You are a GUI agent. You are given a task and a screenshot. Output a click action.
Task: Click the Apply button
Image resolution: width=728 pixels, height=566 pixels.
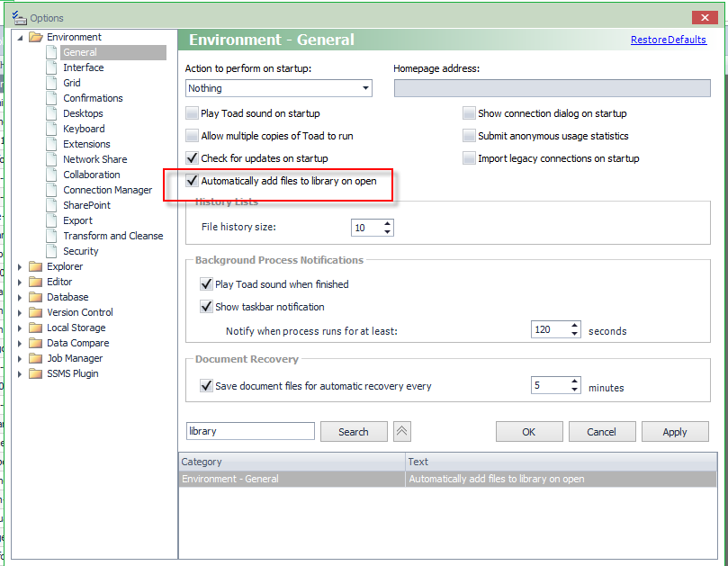675,432
